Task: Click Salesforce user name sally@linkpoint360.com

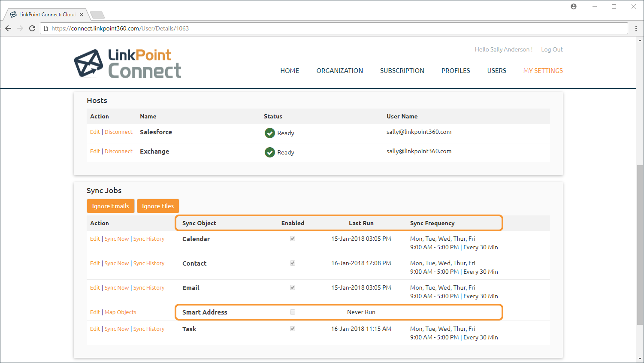Action: point(419,132)
